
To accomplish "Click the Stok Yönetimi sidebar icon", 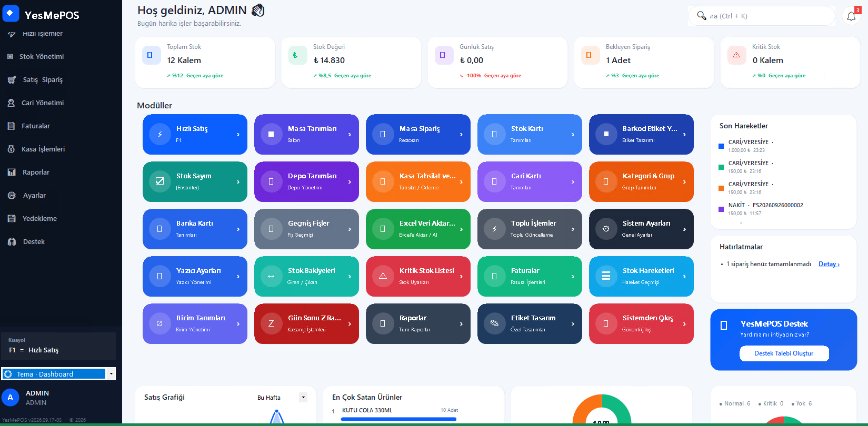I will point(10,56).
